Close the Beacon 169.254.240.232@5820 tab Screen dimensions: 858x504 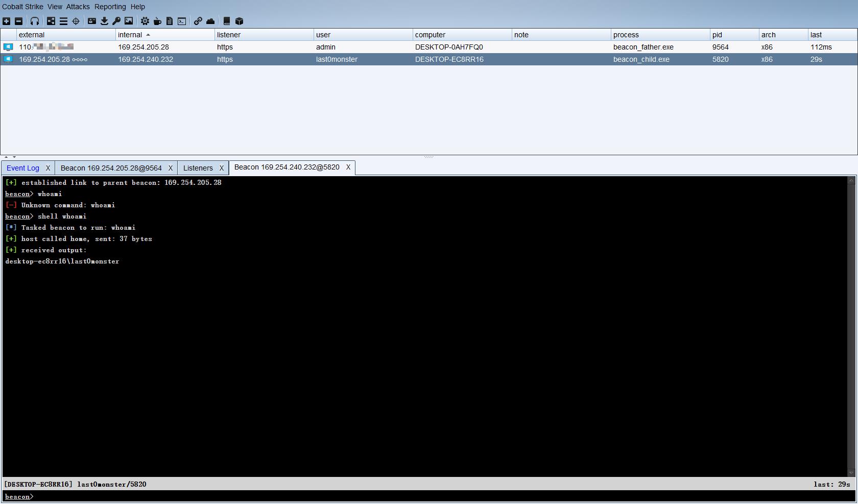348,167
